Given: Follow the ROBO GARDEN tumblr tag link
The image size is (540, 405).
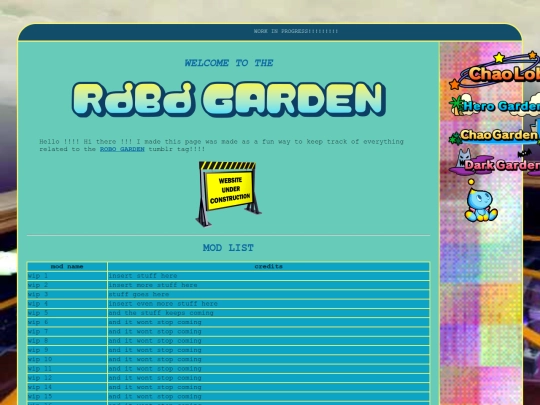Looking at the screenshot, I should click(x=122, y=149).
